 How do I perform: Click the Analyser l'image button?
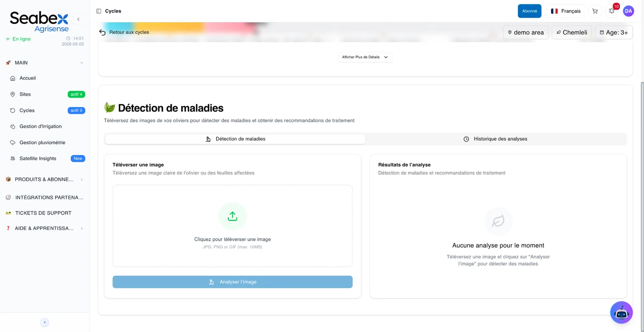[x=233, y=282]
